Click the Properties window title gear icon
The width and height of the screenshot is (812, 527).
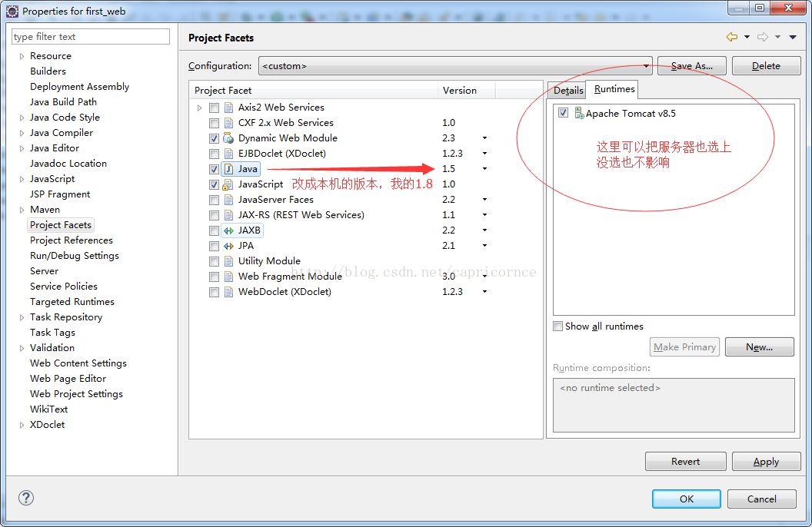(12, 11)
